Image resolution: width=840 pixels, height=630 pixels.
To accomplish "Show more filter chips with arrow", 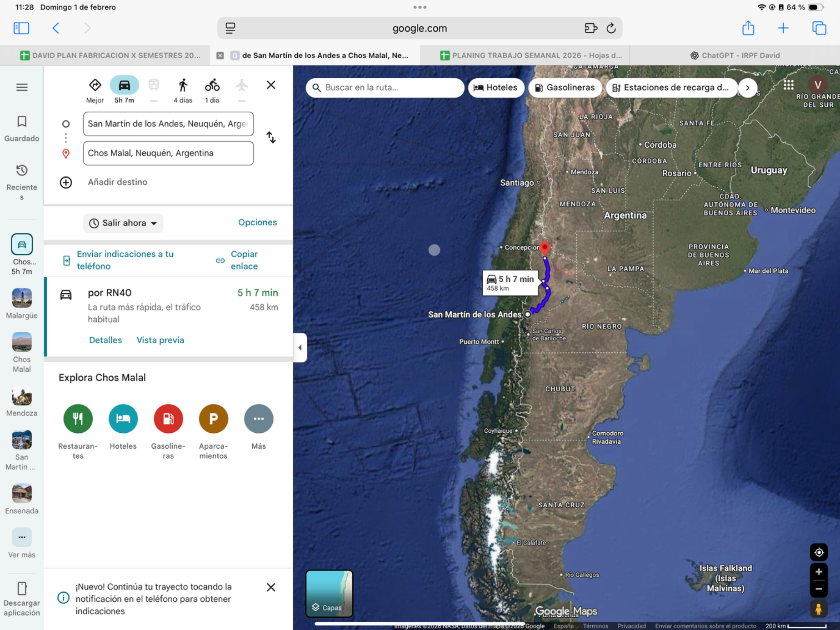I will coord(747,87).
